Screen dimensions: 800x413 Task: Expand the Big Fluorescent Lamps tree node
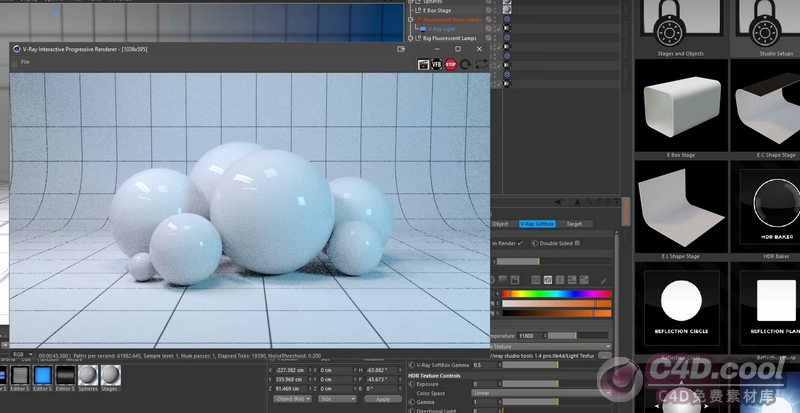click(410, 38)
